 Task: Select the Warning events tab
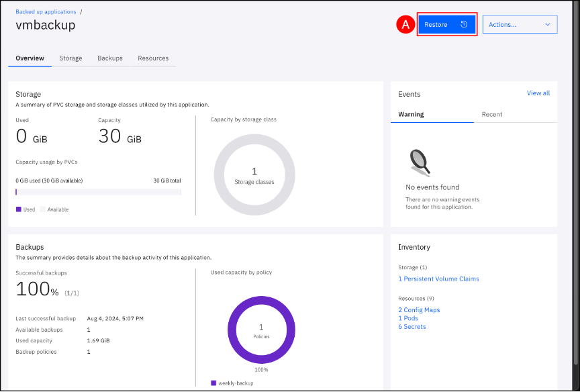(411, 115)
